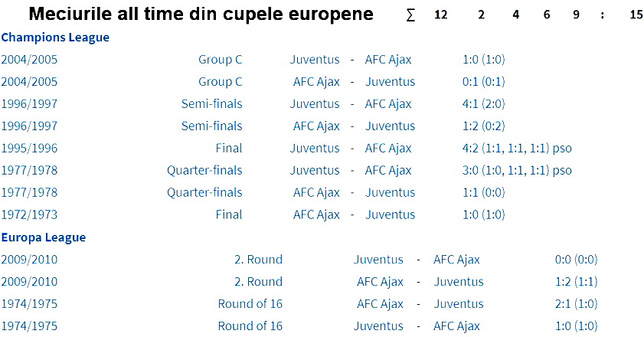Open Round of 16 with 2:1 result
The width and height of the screenshot is (644, 337).
[250, 304]
